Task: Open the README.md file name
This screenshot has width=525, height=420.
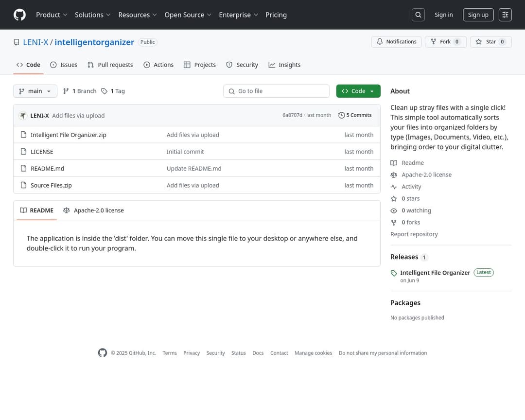Action: pos(47,168)
